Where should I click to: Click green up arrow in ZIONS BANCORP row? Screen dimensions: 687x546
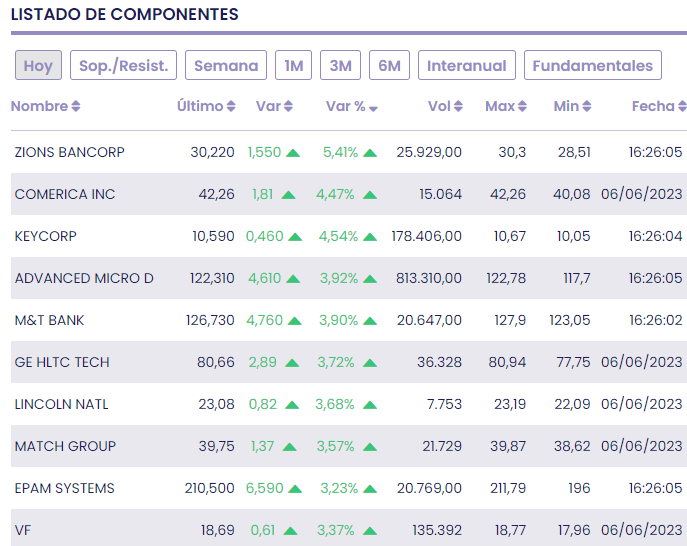click(x=293, y=153)
